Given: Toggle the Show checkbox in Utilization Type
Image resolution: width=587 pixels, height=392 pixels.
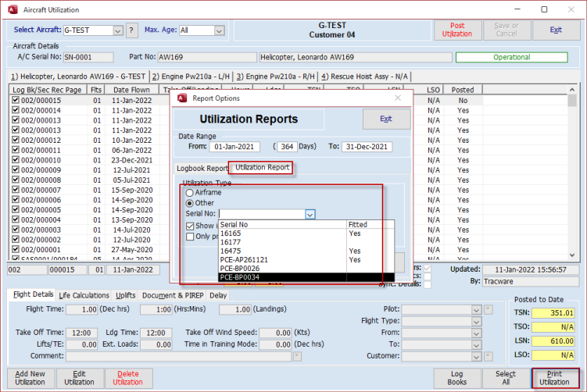Looking at the screenshot, I should [190, 226].
